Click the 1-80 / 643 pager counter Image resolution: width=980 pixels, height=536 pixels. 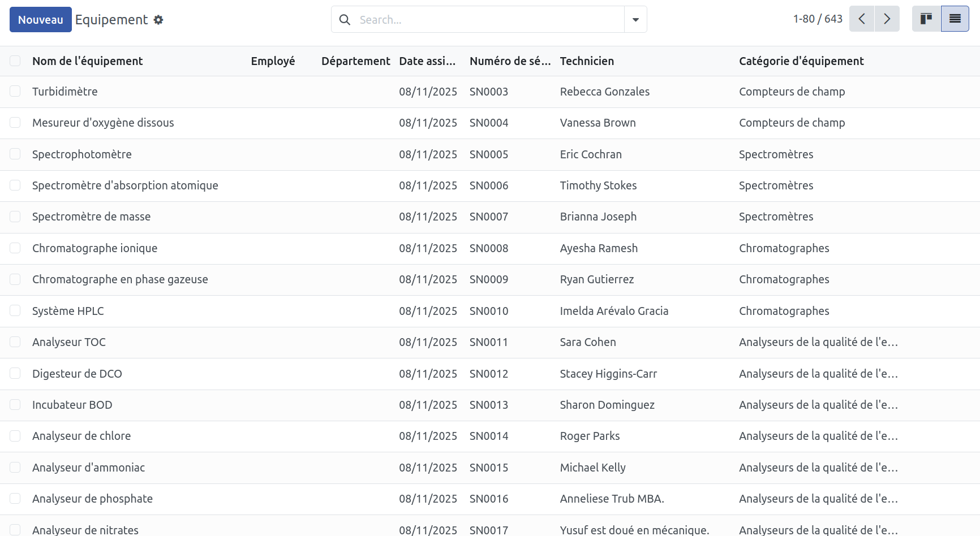[818, 19]
